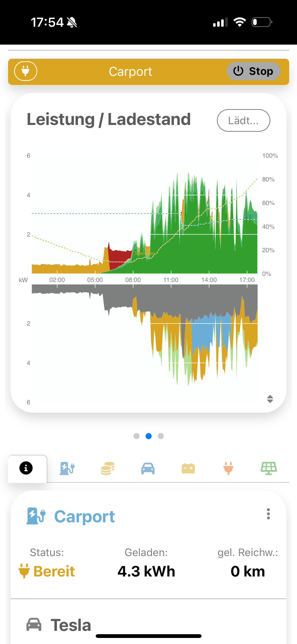Click the Lädt... button
This screenshot has width=297, height=644.
(243, 120)
